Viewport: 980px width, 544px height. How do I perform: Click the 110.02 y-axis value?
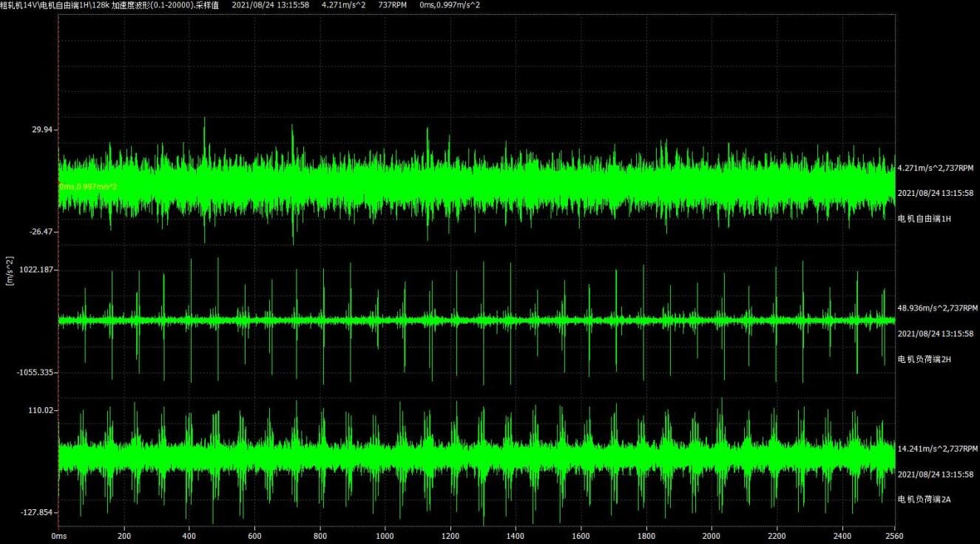pyautogui.click(x=41, y=410)
